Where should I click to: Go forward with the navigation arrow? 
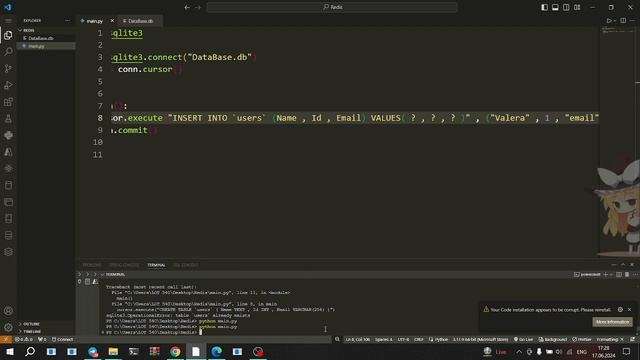tap(198, 7)
